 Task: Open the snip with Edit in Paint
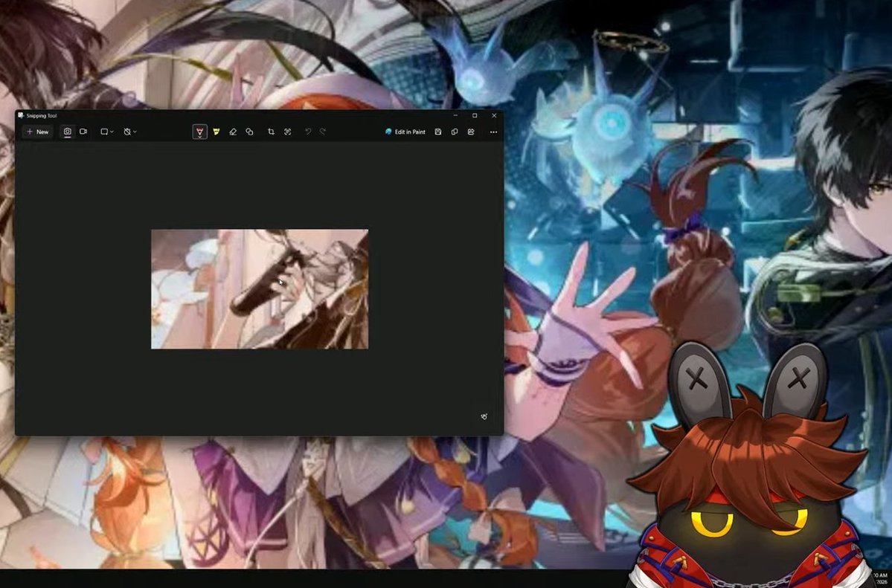click(x=405, y=132)
